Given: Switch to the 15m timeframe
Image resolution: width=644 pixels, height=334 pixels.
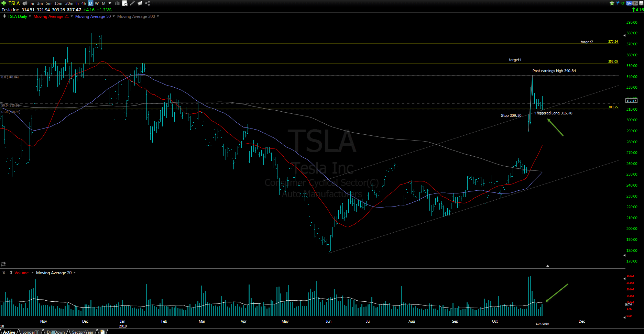Looking at the screenshot, I should click(x=58, y=3).
